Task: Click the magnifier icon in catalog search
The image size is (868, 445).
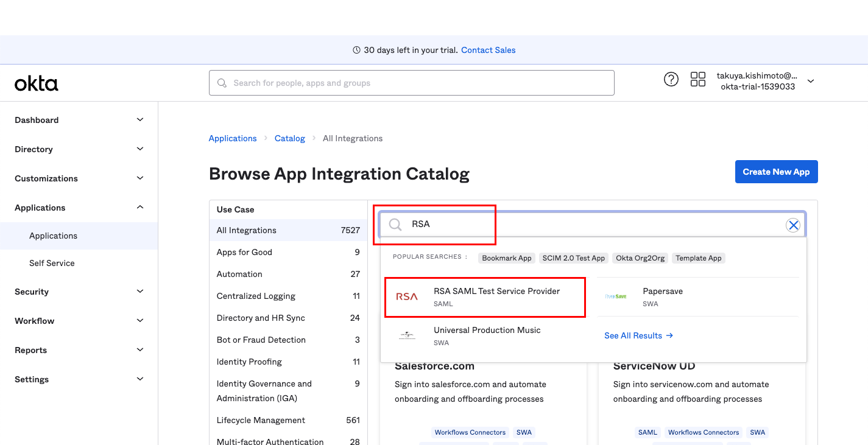Action: point(395,225)
